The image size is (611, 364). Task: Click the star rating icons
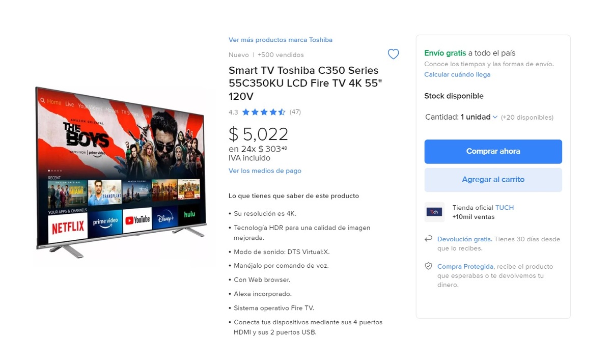(x=263, y=112)
